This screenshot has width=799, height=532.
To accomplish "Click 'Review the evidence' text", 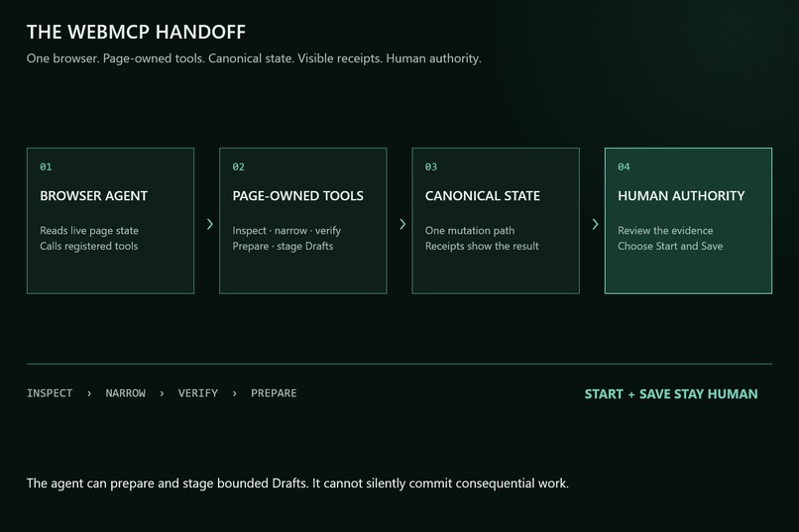I will point(665,231).
